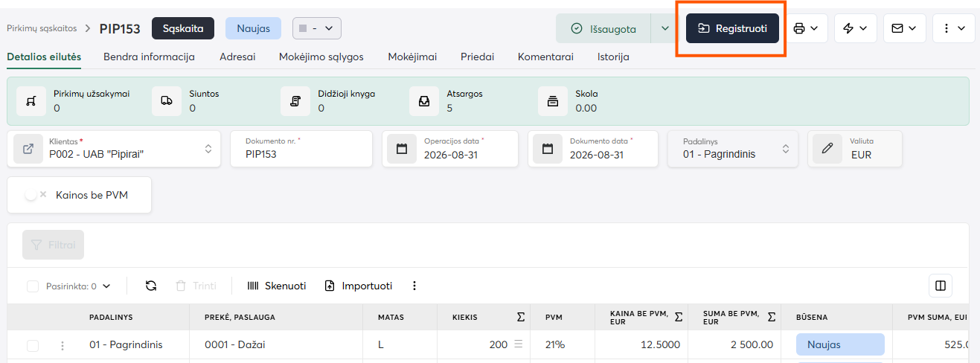Click the Skenuoti barcode button

276,286
